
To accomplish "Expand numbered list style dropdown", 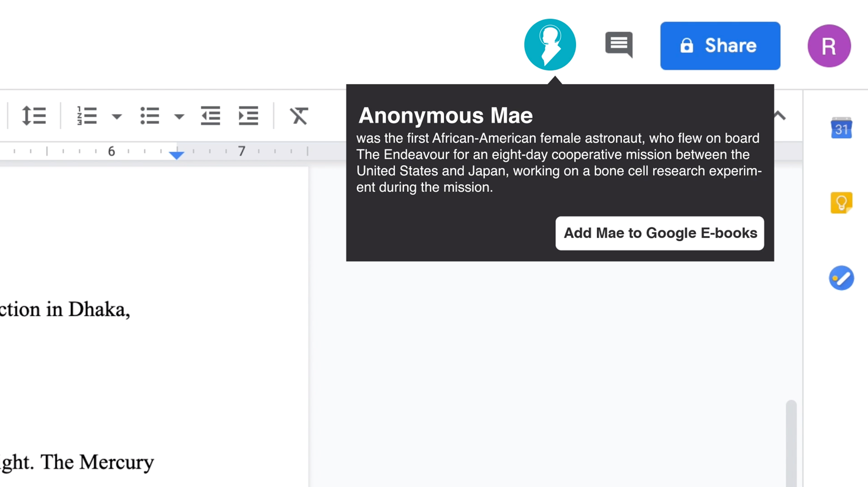I will [117, 117].
